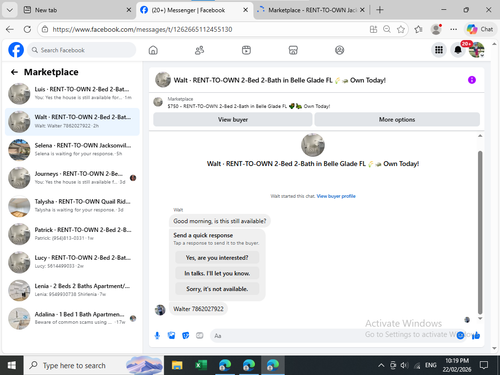
Task: Open Walt RENT-TO-OWN conversation in list
Action: [72, 122]
